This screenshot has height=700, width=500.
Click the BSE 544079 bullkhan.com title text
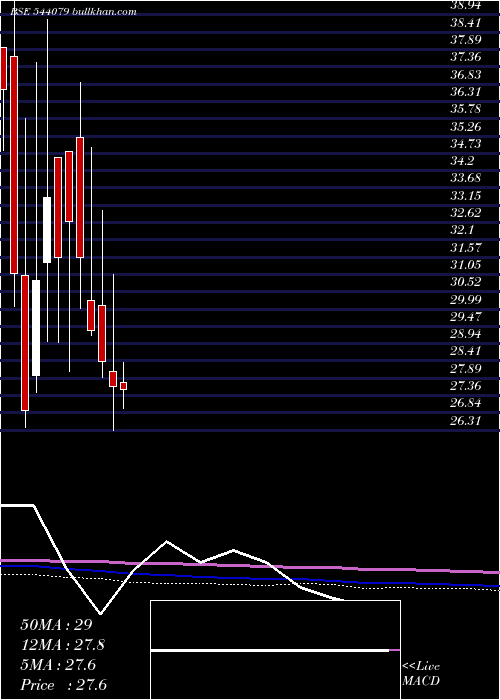click(73, 12)
